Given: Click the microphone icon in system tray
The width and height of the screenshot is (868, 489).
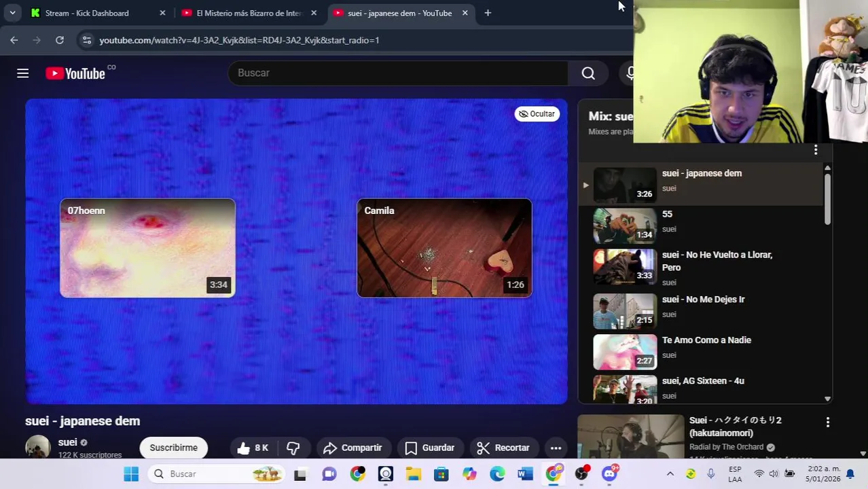Looking at the screenshot, I should point(710,474).
